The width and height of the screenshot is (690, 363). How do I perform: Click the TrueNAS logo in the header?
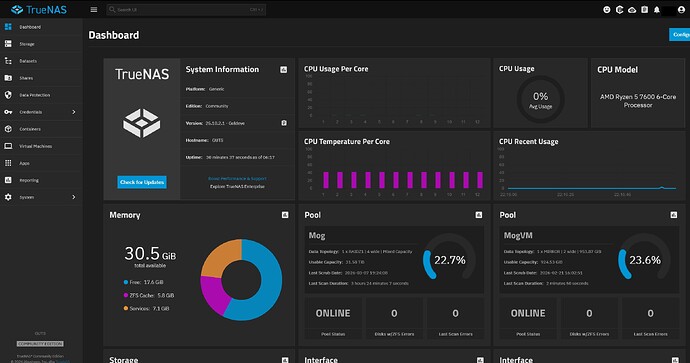pyautogui.click(x=39, y=9)
